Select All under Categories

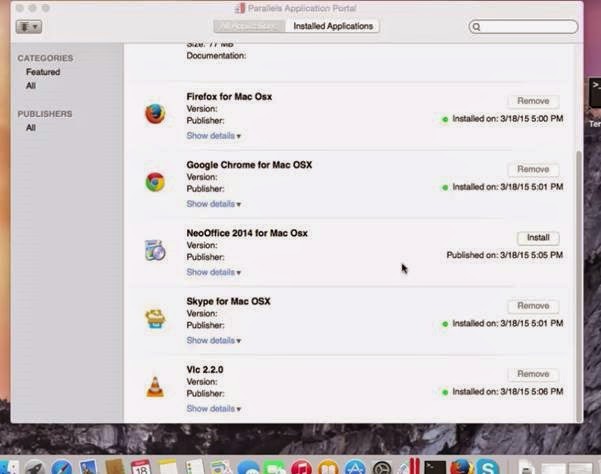pos(31,86)
